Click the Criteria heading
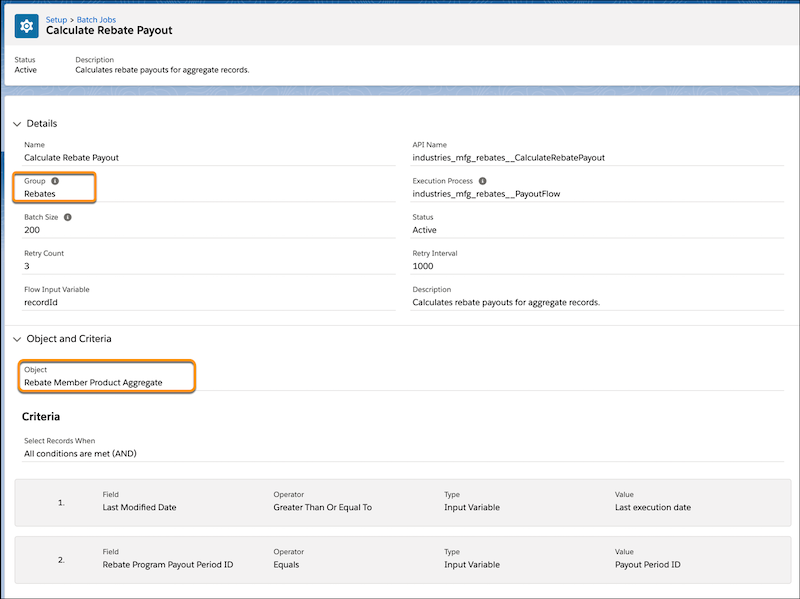This screenshot has width=800, height=599. click(41, 417)
